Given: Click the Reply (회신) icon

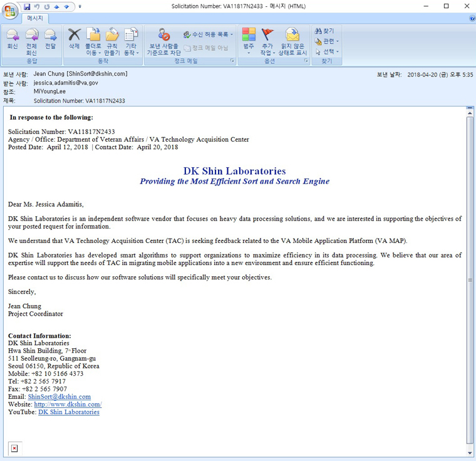Looking at the screenshot, I should point(13,39).
